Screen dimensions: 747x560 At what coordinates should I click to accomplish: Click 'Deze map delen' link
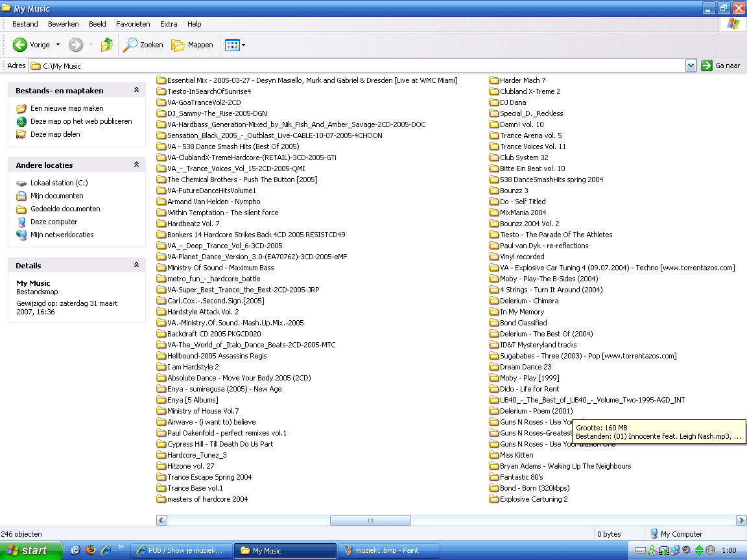(55, 134)
